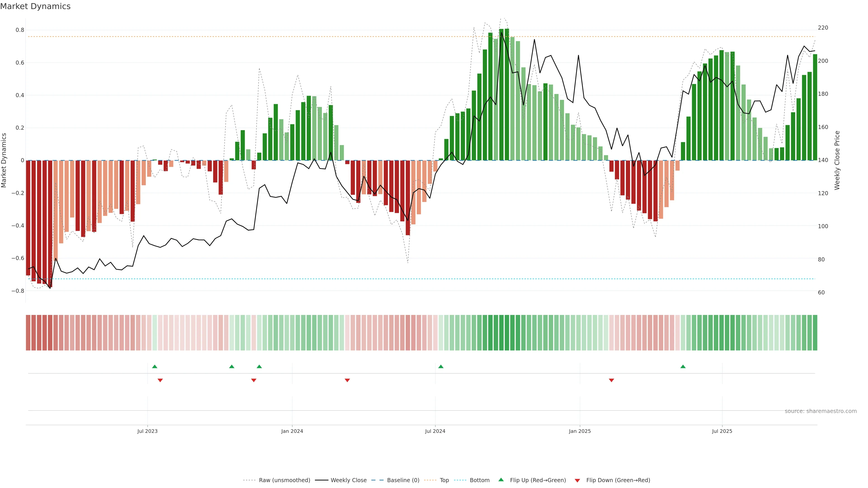
Task: Click Flip Down marker between Jan 2024 and Jul 2024
Action: point(347,380)
